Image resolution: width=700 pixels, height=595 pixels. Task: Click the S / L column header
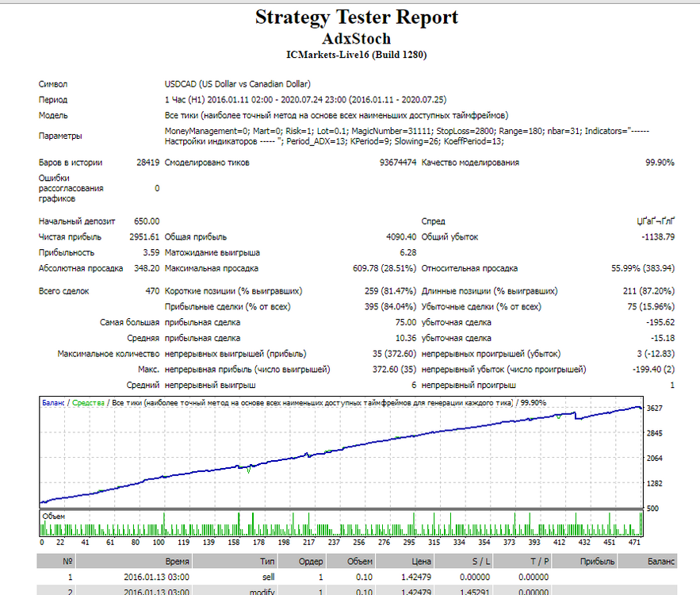[464, 562]
